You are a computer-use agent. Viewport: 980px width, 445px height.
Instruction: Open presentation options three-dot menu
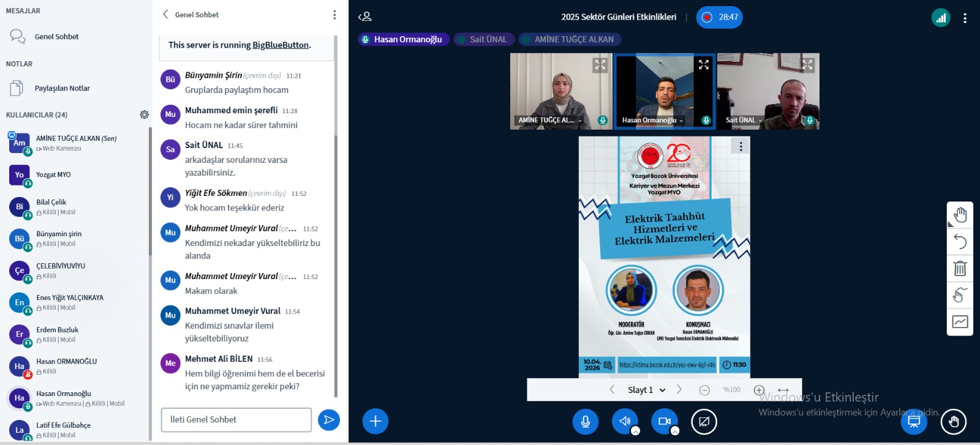[741, 146]
